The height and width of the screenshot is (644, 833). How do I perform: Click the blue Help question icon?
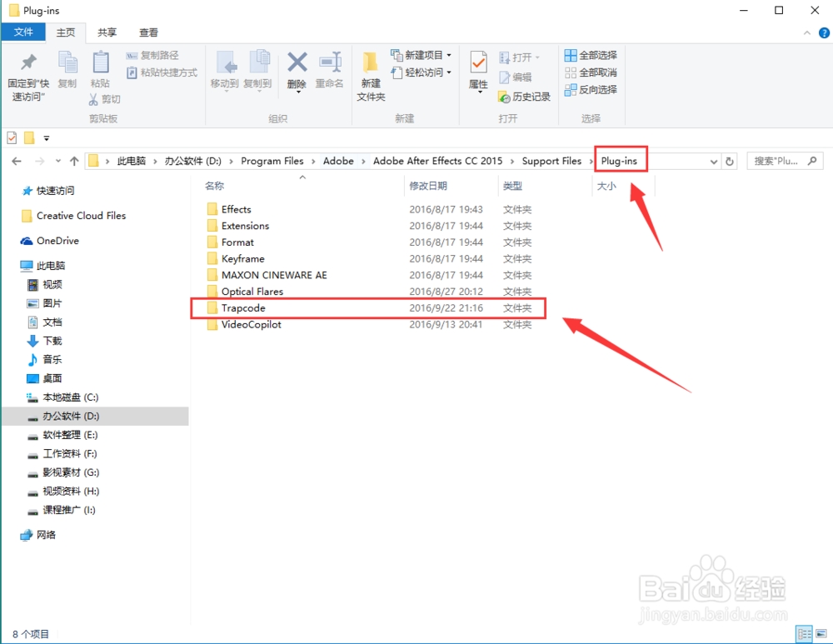tap(824, 33)
